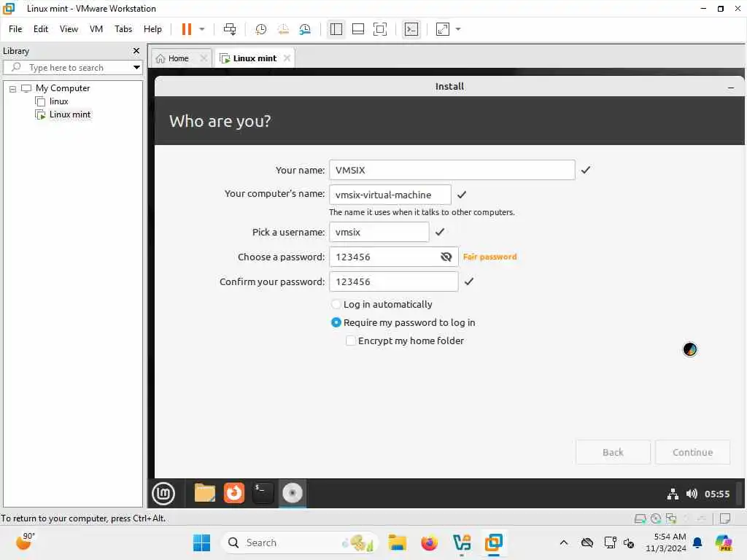Launch Firefox from the Mint panel
The width and height of the screenshot is (747, 560).
234,494
